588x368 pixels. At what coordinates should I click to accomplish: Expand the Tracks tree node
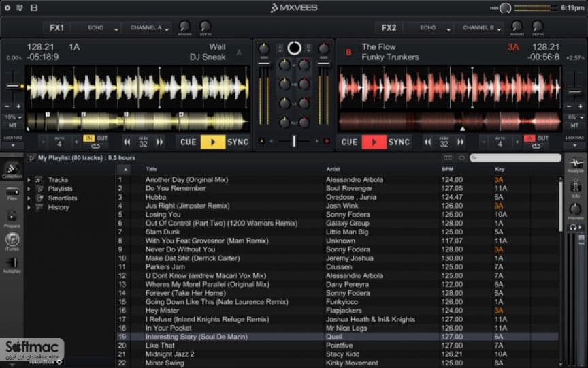[29, 180]
